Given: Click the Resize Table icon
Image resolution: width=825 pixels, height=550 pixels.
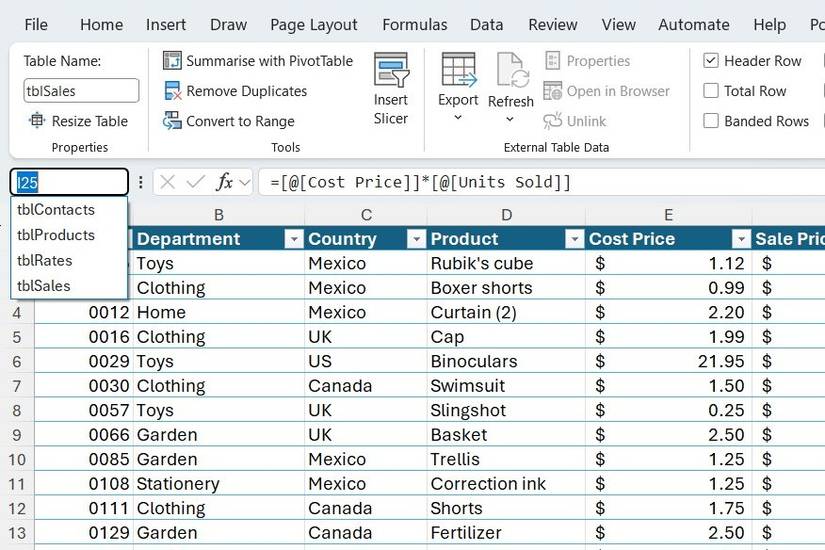Looking at the screenshot, I should pos(37,121).
